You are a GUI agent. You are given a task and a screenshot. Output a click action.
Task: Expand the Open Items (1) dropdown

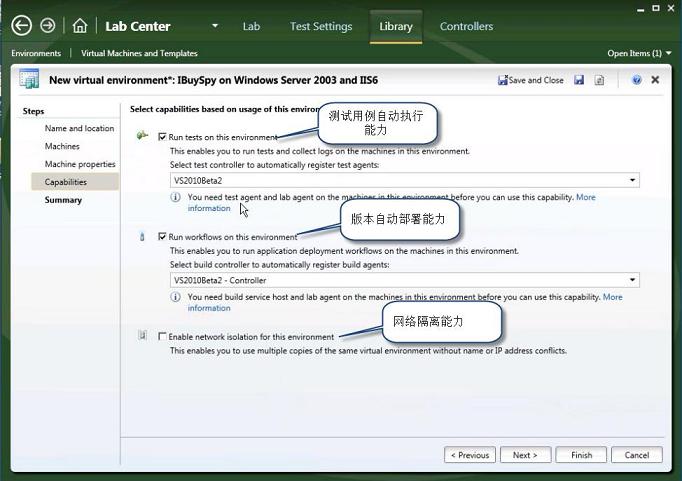669,53
